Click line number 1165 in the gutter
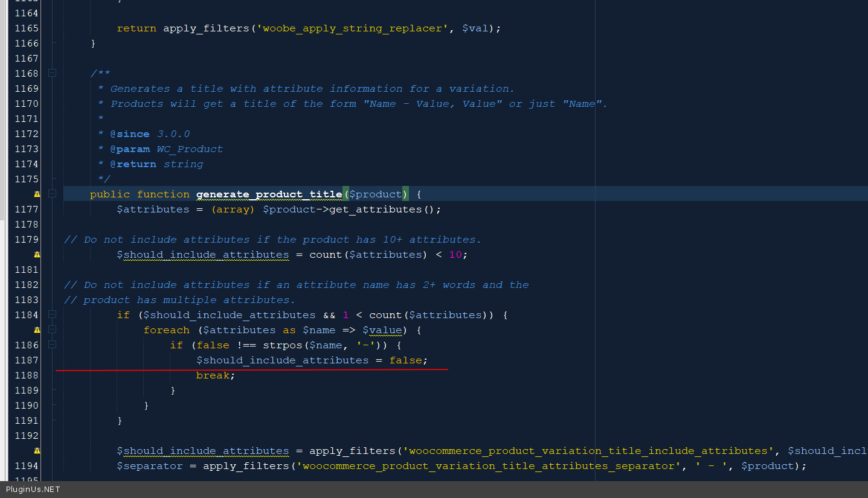Image resolution: width=868 pixels, height=498 pixels. (x=27, y=28)
